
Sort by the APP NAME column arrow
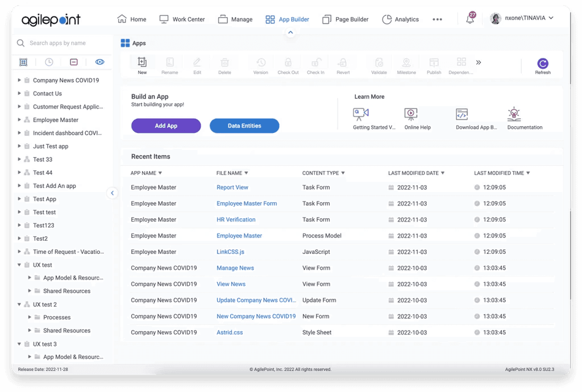tap(160, 173)
